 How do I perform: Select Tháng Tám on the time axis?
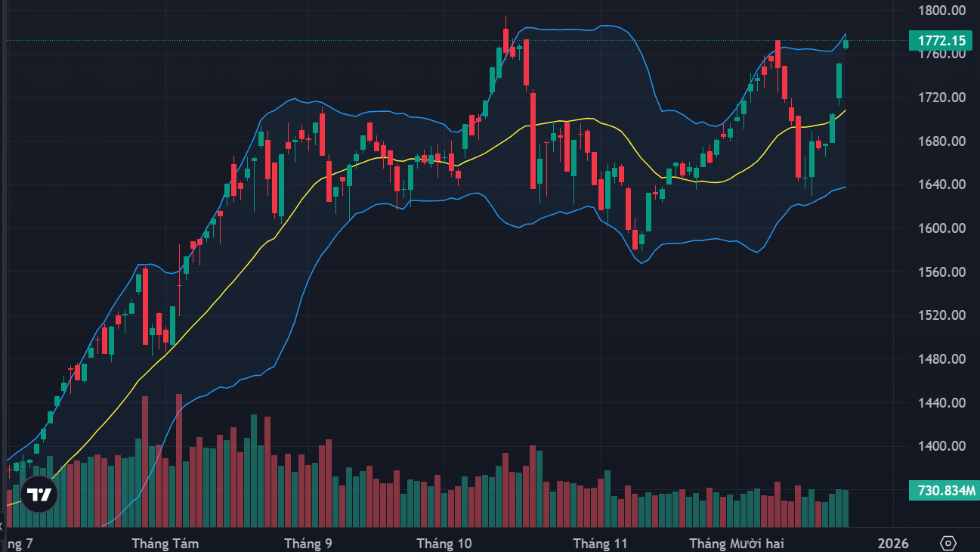point(165,544)
